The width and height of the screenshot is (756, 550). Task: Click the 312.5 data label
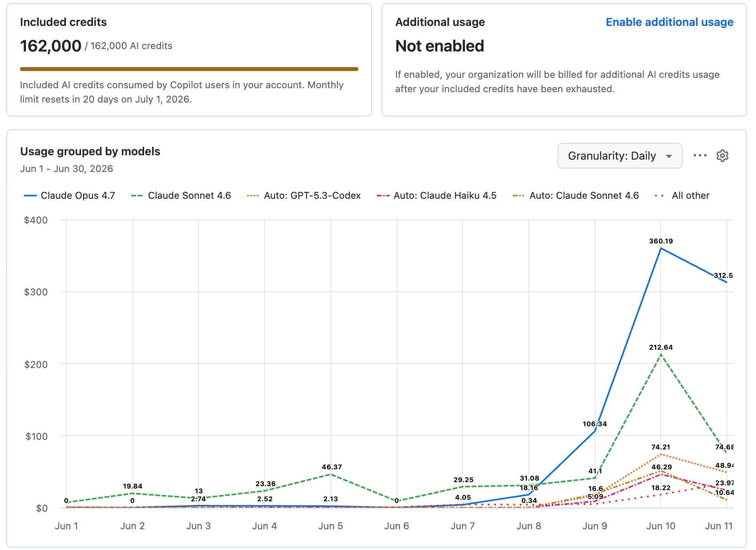coord(723,275)
